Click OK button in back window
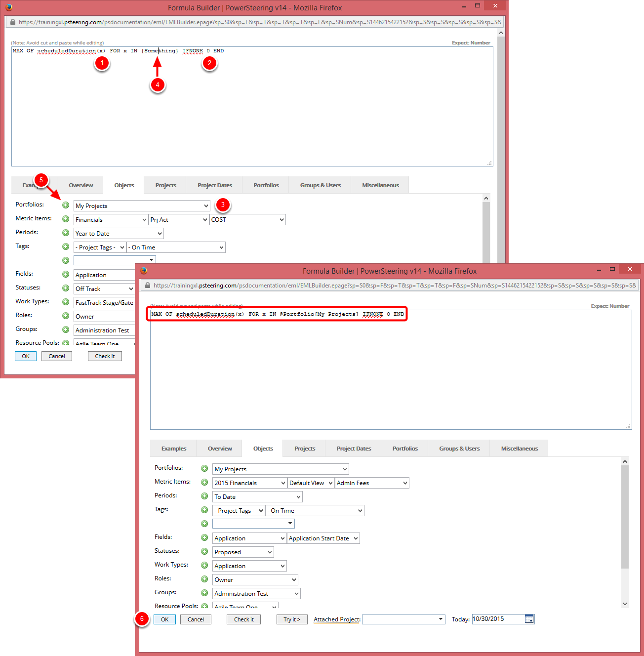 coord(26,356)
